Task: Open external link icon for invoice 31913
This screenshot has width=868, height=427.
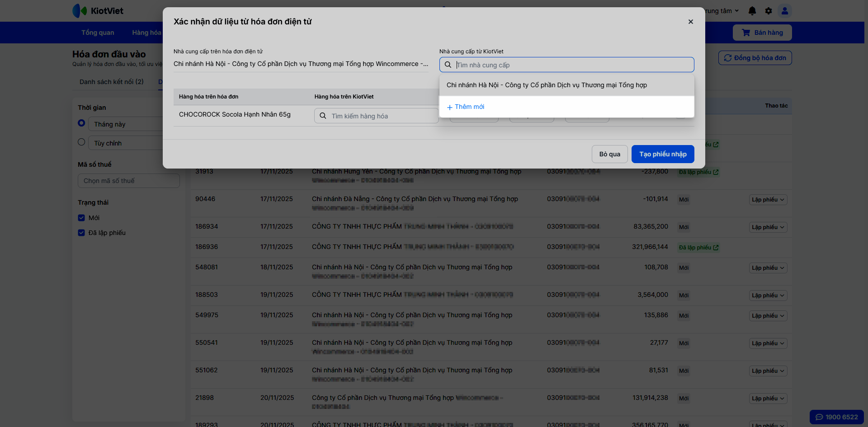Action: point(716,172)
